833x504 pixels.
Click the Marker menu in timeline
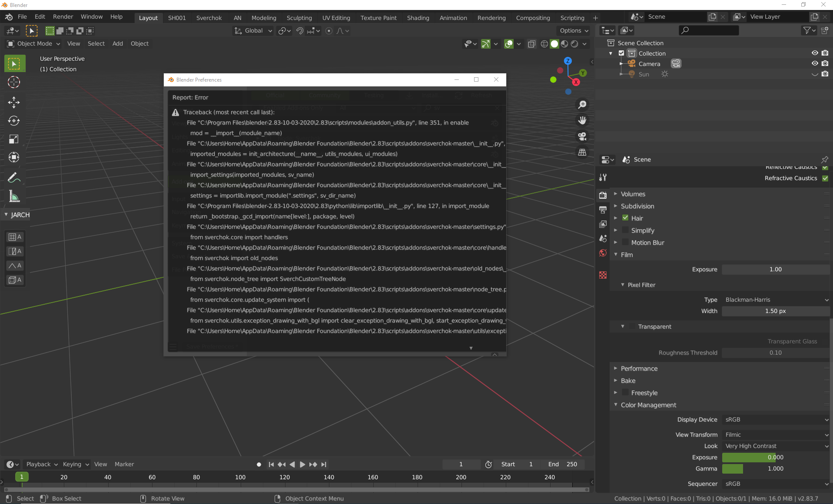(124, 464)
